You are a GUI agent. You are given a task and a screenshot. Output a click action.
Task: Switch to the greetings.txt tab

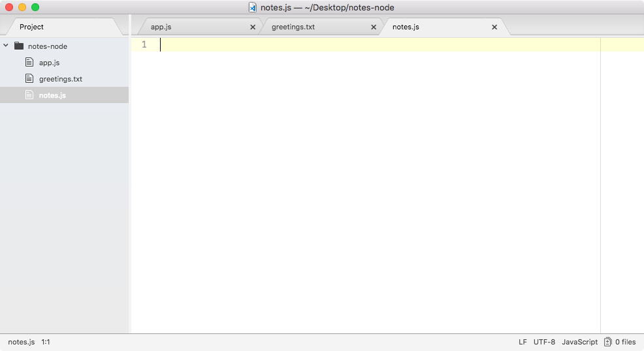[x=293, y=27]
